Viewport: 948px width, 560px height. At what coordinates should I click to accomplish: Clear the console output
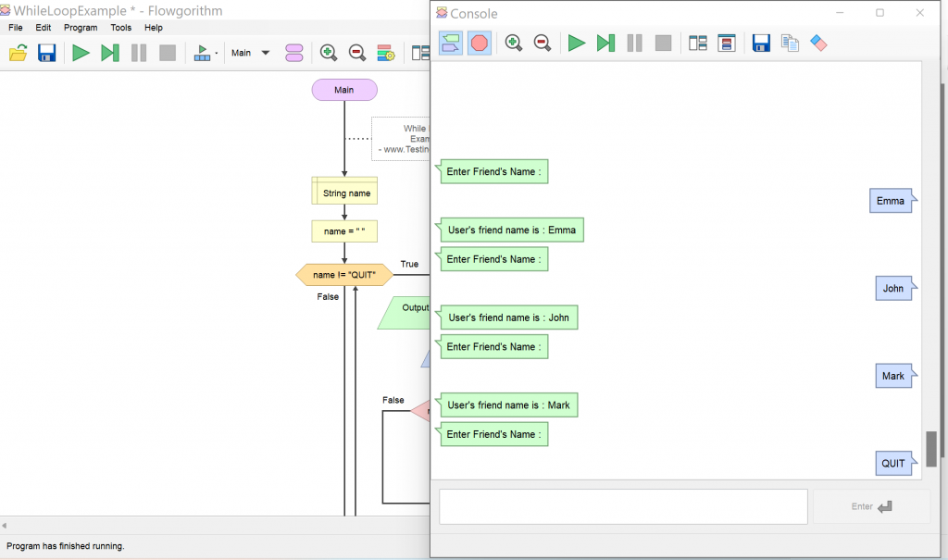(818, 43)
